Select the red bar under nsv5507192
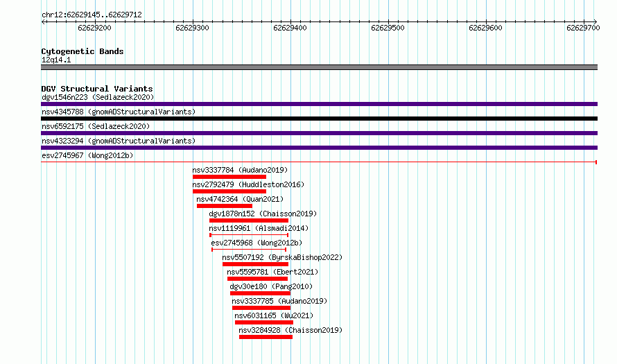Image resolution: width=617 pixels, height=364 pixels. [255, 264]
